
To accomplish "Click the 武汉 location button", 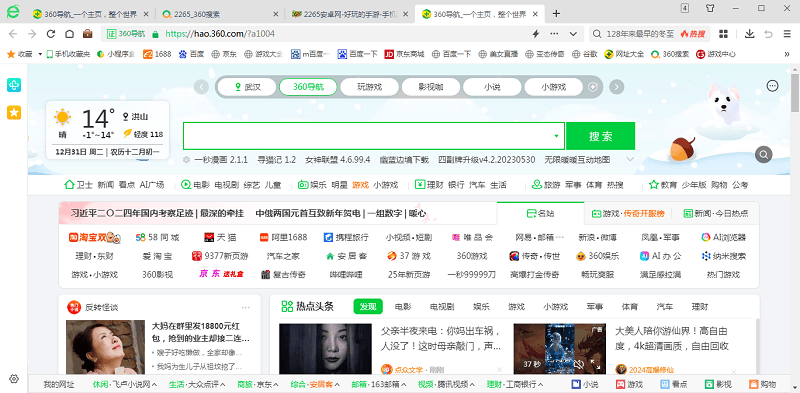I will (x=247, y=87).
